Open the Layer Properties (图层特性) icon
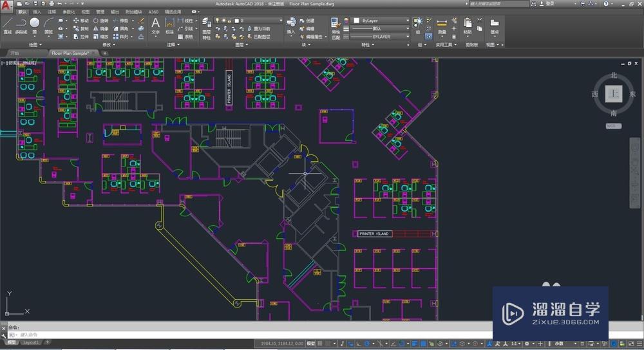Viewport: 644px width, 350px height. coord(207,26)
